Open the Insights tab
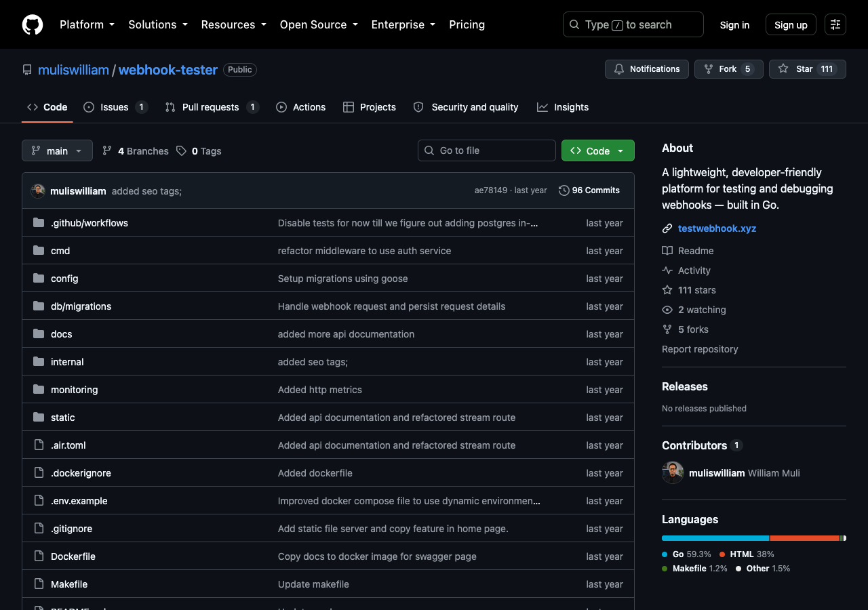The width and height of the screenshot is (868, 610). coord(563,107)
